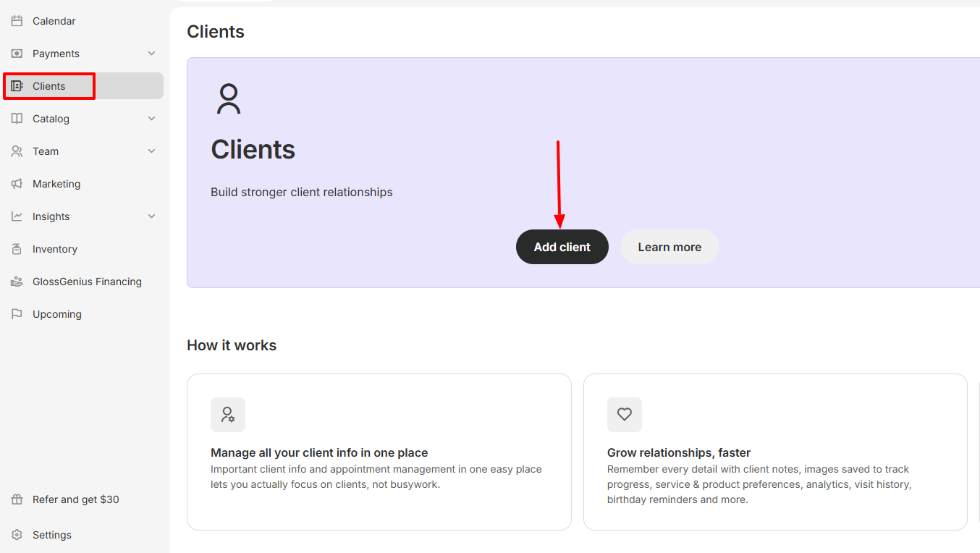Click the heart icon in Grow relationships card

pos(624,415)
